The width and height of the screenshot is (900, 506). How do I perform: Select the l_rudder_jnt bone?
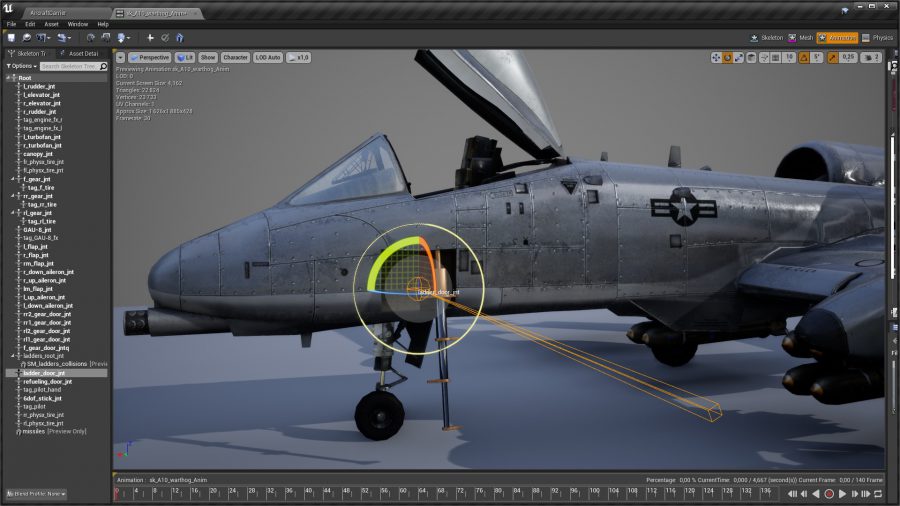(x=40, y=86)
